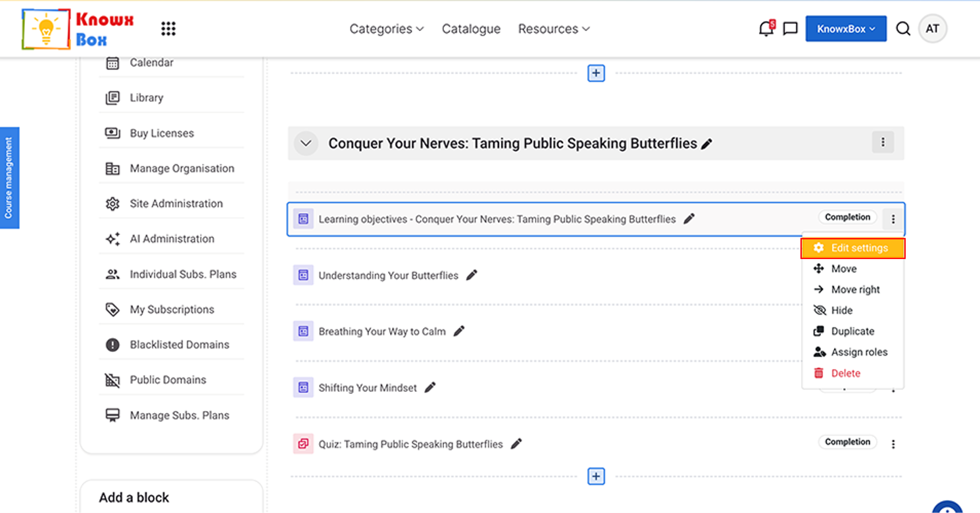Click the search magnifier icon
The width and height of the screenshot is (980, 513).
click(x=903, y=29)
